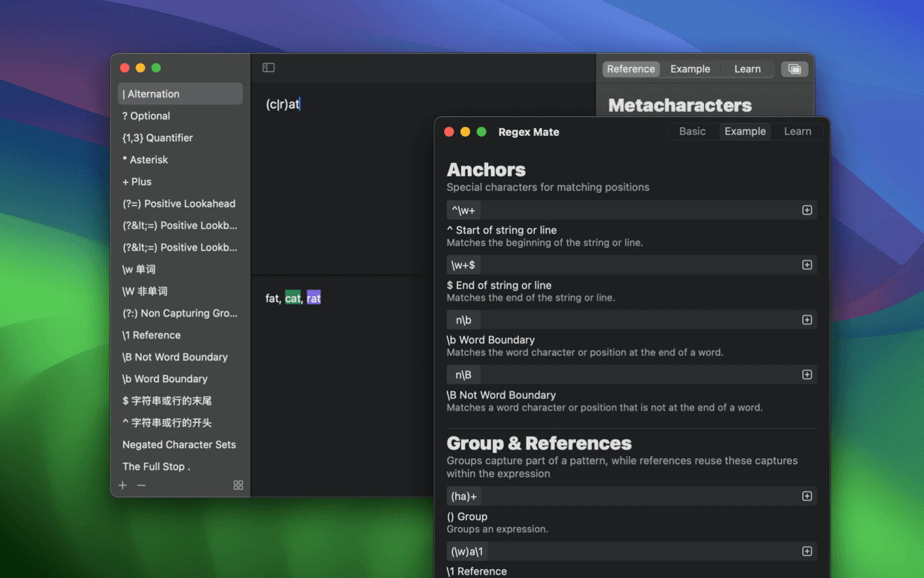
Task: Click the '() Group' label
Action: (467, 516)
